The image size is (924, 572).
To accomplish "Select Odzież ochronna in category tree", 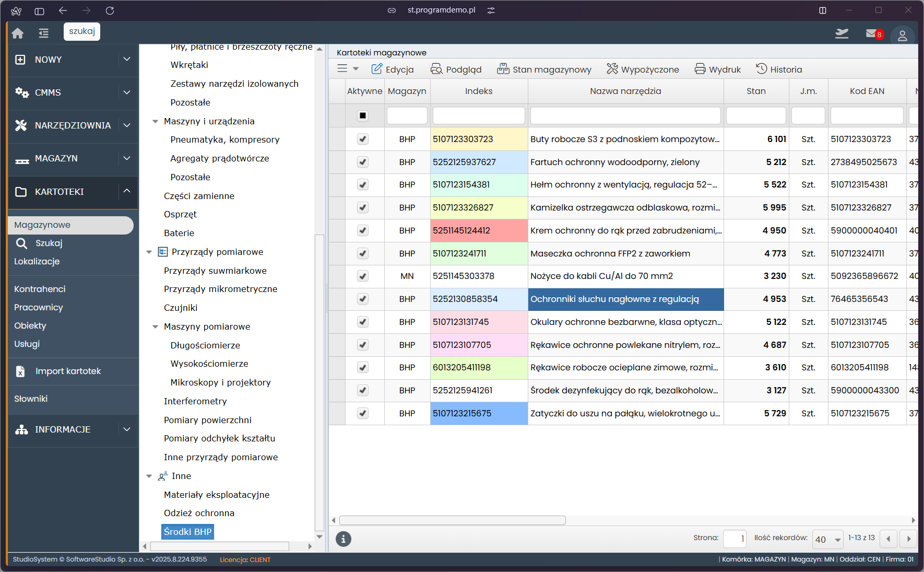I will (199, 513).
